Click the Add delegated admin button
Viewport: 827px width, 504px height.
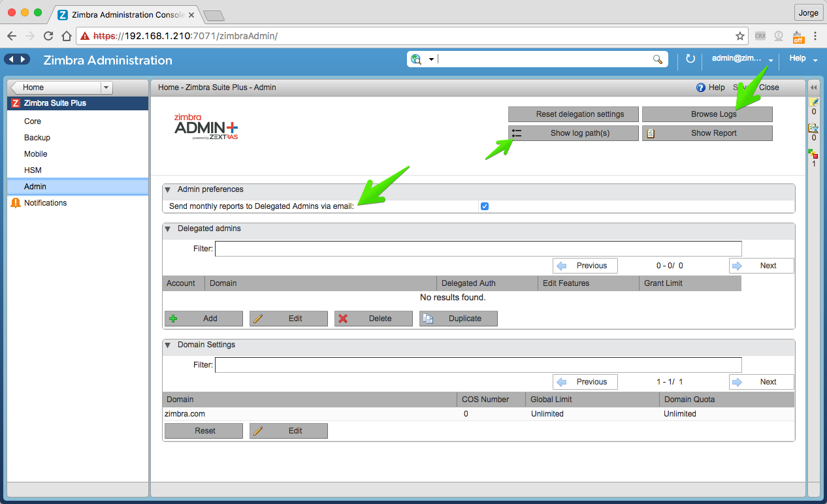pyautogui.click(x=204, y=319)
